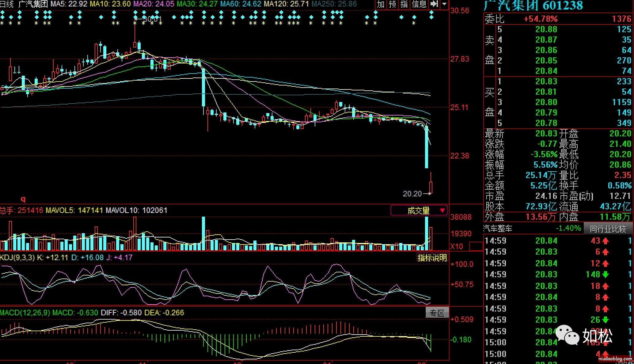Open the 信息 (info) toolbar button

[419, 4]
